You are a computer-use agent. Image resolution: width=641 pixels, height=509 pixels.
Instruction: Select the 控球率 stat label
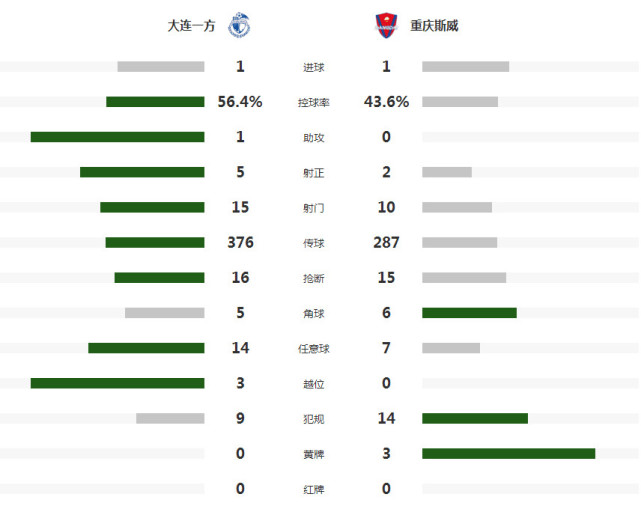coord(314,102)
